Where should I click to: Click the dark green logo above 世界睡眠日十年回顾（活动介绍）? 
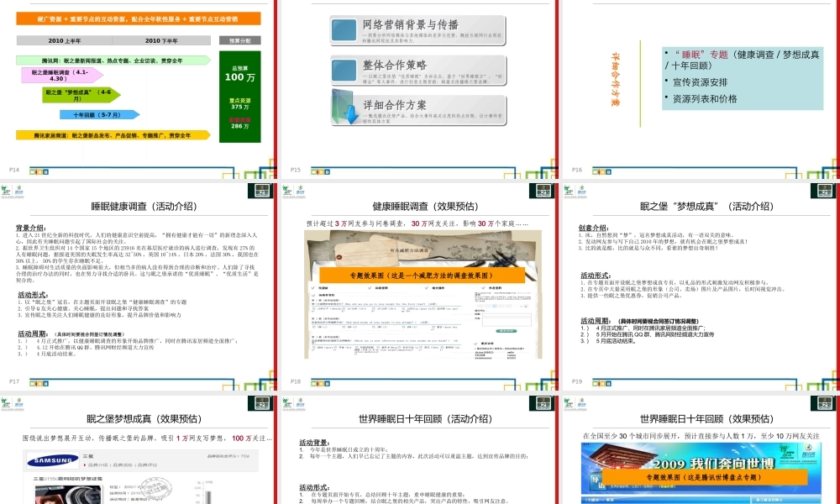pos(542,403)
